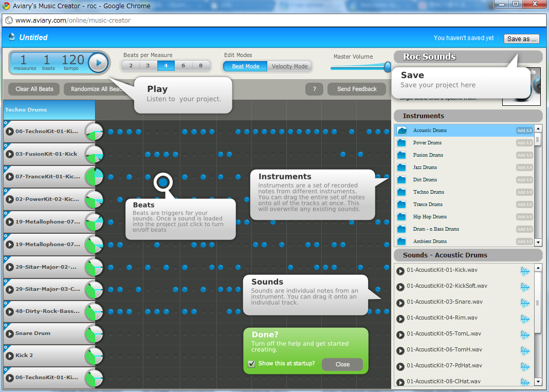Viewport: 549px width, 392px height.
Task: Switch to Velocity Mode
Action: pos(289,66)
